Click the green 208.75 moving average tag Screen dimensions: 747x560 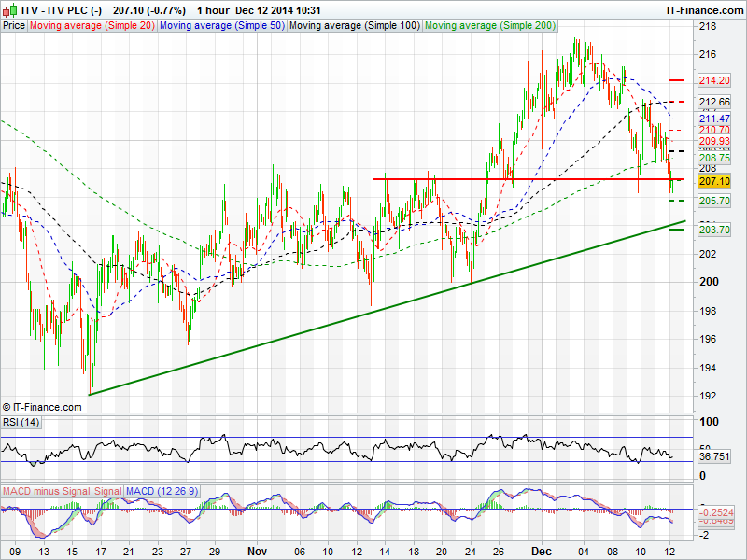coord(713,159)
